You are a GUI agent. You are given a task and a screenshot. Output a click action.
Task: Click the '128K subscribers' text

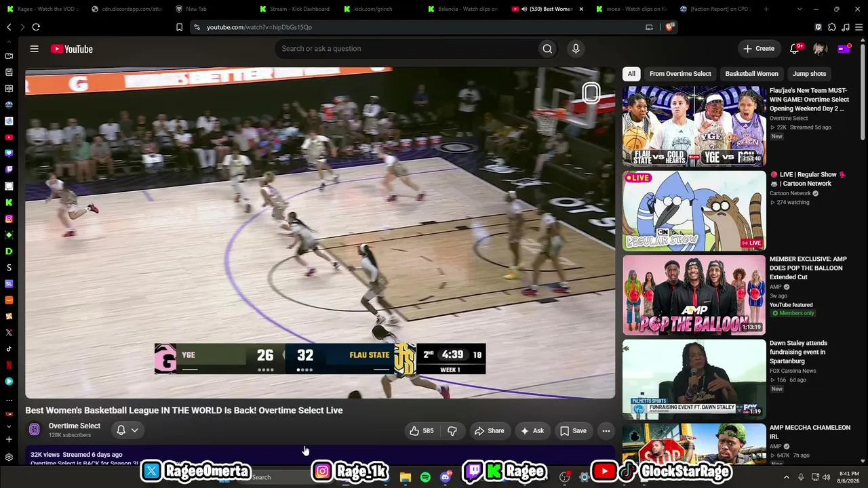click(x=70, y=435)
